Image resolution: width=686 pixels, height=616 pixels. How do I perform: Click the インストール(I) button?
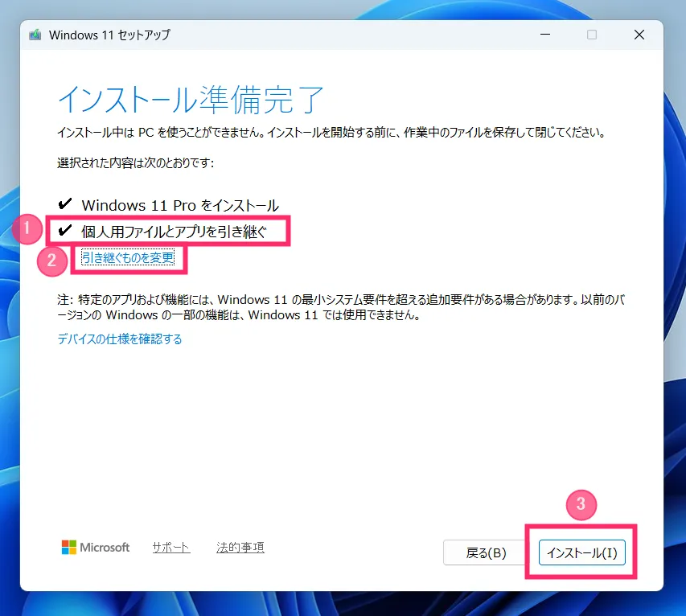(x=582, y=552)
